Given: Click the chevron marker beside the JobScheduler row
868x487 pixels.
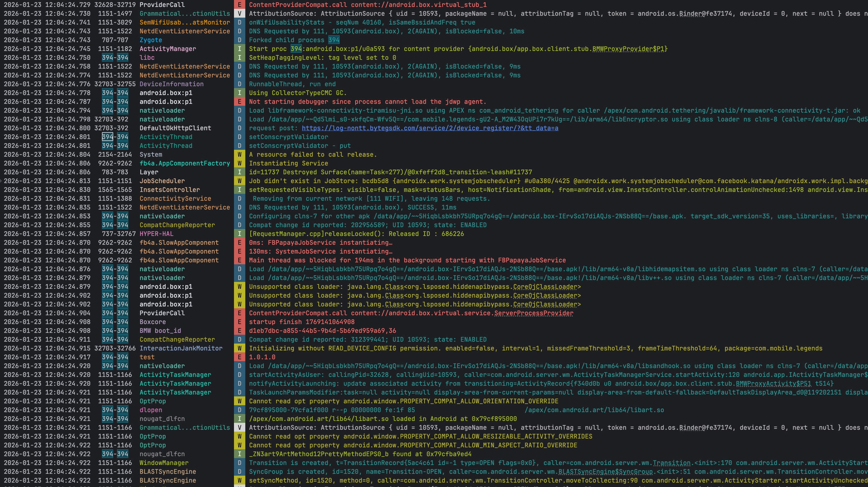Looking at the screenshot, I should pyautogui.click(x=2, y=181).
